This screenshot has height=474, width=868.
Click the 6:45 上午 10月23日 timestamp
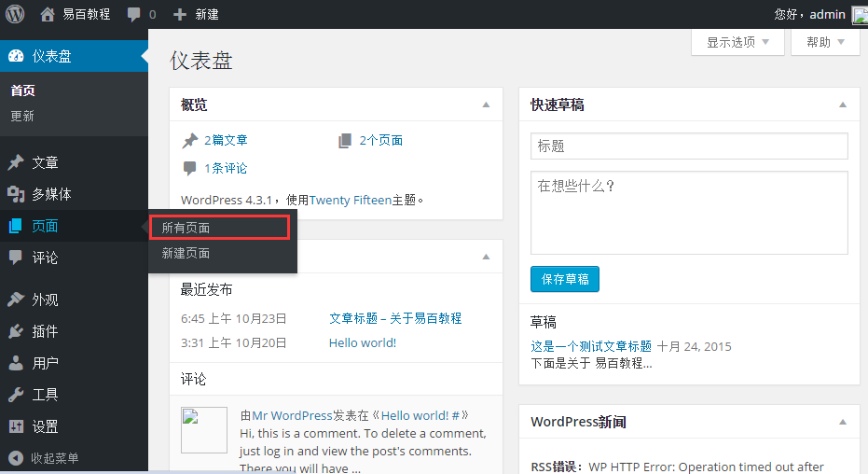pos(234,318)
